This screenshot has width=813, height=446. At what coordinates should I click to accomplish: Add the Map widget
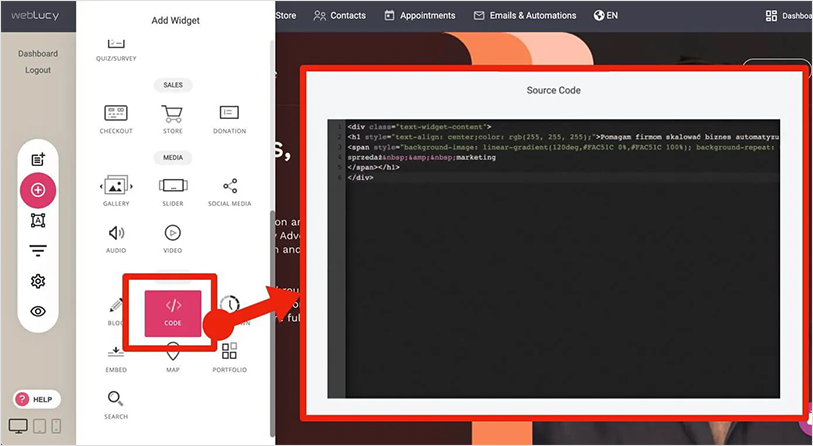coord(173,359)
